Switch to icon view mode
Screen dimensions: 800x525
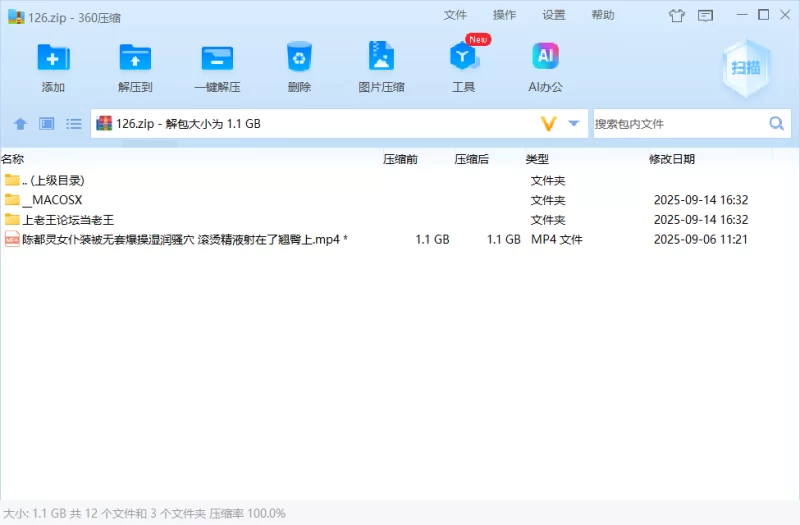click(47, 123)
